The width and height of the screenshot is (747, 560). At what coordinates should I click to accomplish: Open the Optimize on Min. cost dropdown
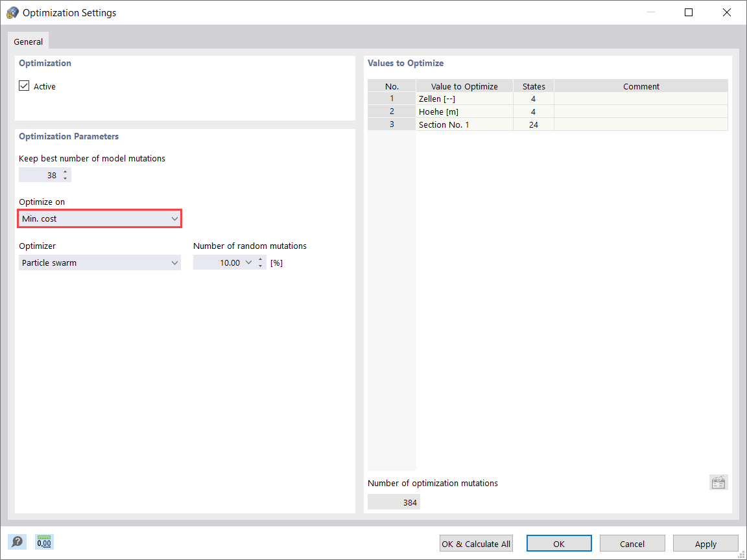click(100, 218)
